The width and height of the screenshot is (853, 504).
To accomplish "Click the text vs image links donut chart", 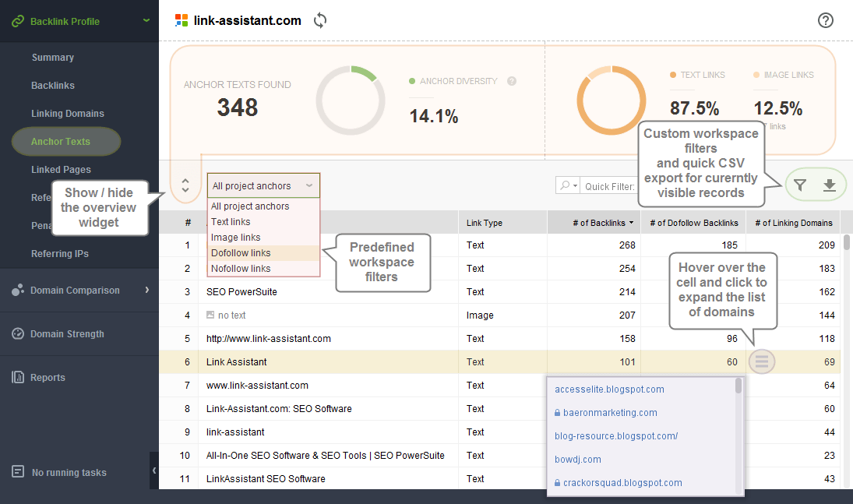I will [611, 100].
